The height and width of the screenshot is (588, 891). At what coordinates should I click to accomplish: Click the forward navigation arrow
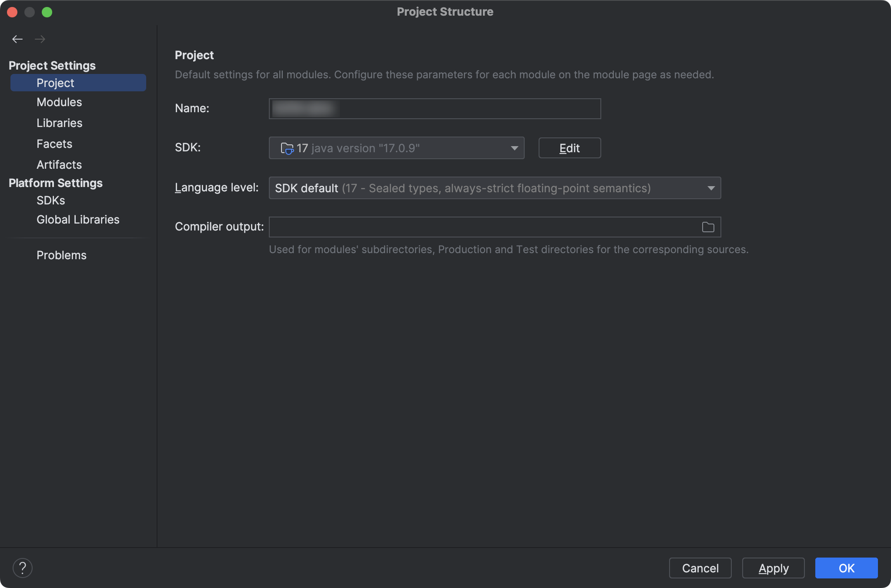point(40,39)
